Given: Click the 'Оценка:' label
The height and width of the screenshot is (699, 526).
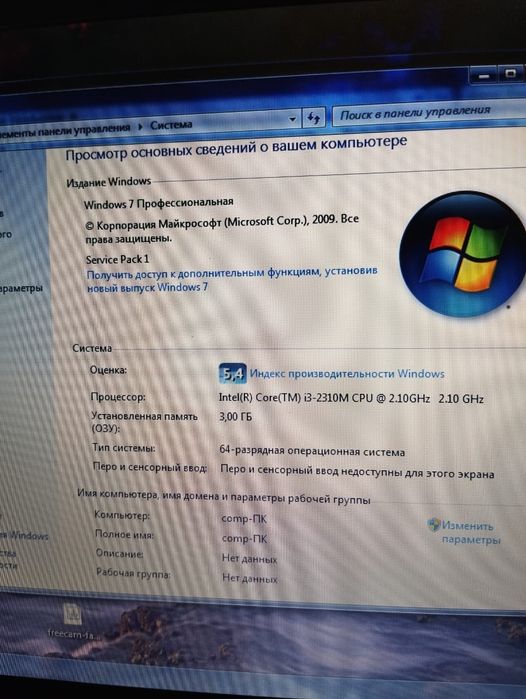Looking at the screenshot, I should pos(108,370).
